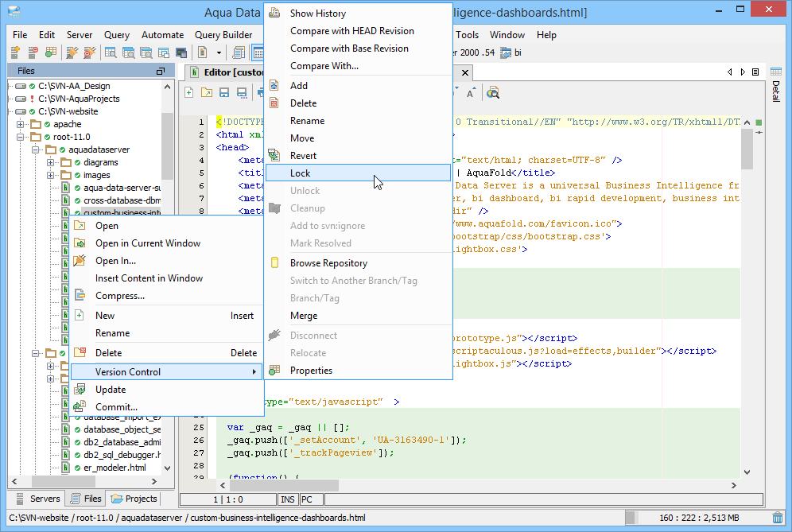The height and width of the screenshot is (532, 792).
Task: Click the server properties grid icon
Action: [x=51, y=52]
